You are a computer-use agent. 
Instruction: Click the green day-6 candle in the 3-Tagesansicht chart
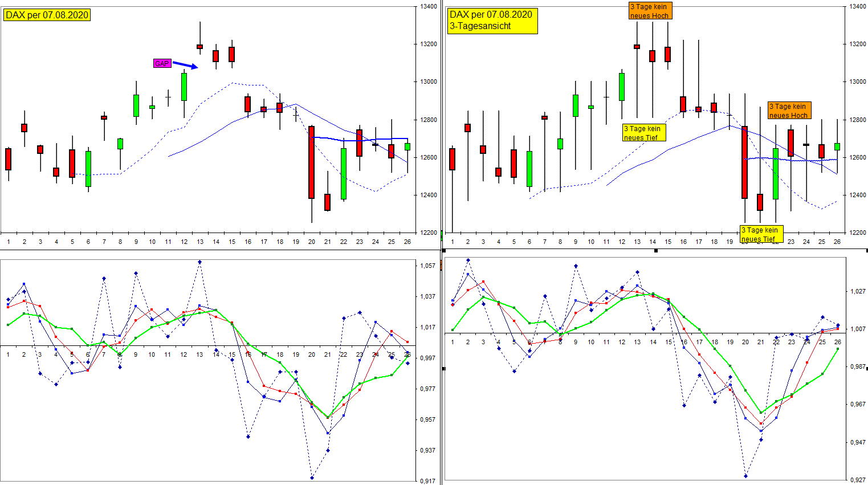529,169
